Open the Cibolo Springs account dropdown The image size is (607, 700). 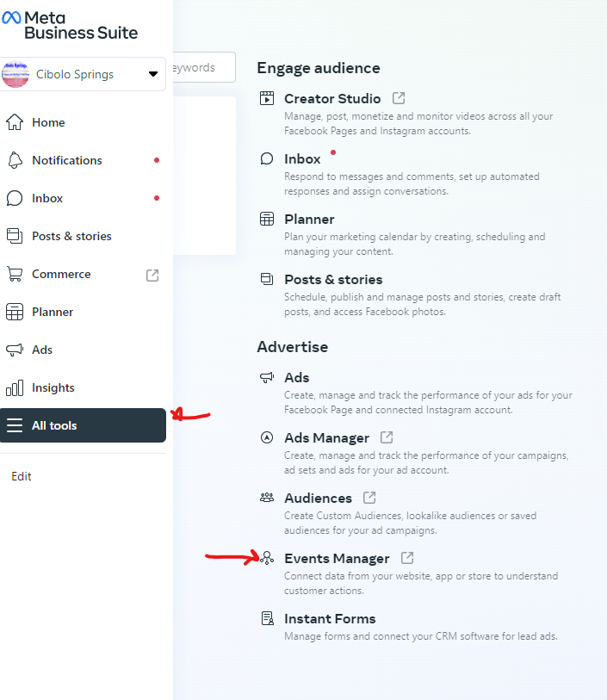click(x=153, y=74)
